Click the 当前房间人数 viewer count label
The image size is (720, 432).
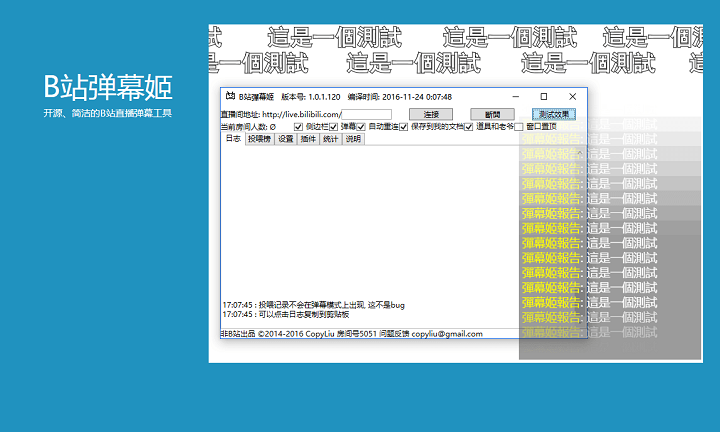[248, 127]
